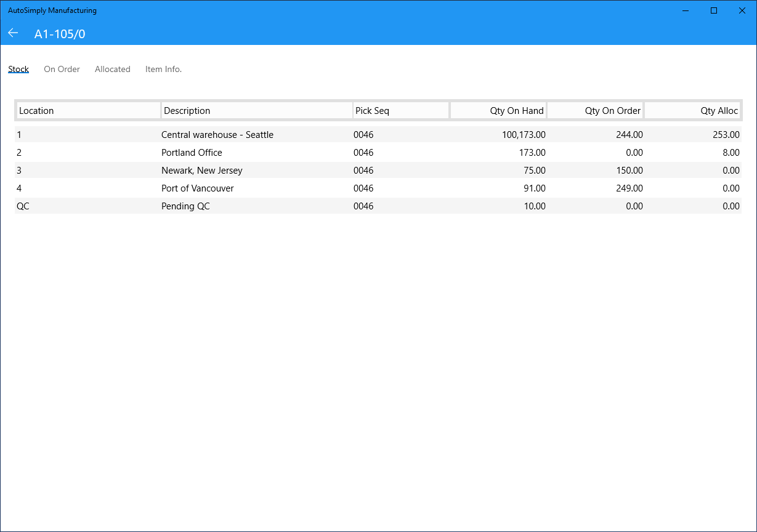Go back using the arrow icon
Viewport: 757px width, 532px height.
13,33
